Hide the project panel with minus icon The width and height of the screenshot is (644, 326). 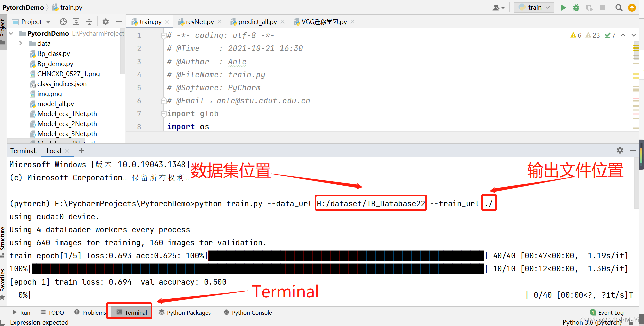(118, 22)
